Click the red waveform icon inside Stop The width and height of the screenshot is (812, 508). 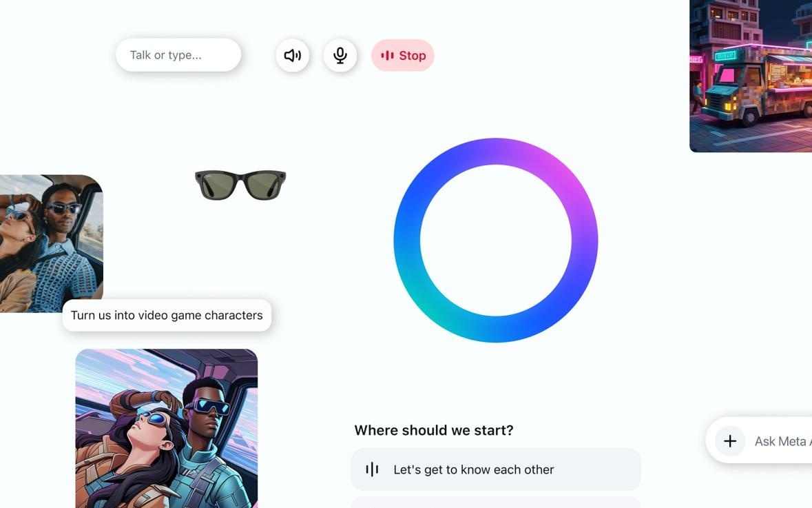point(387,55)
